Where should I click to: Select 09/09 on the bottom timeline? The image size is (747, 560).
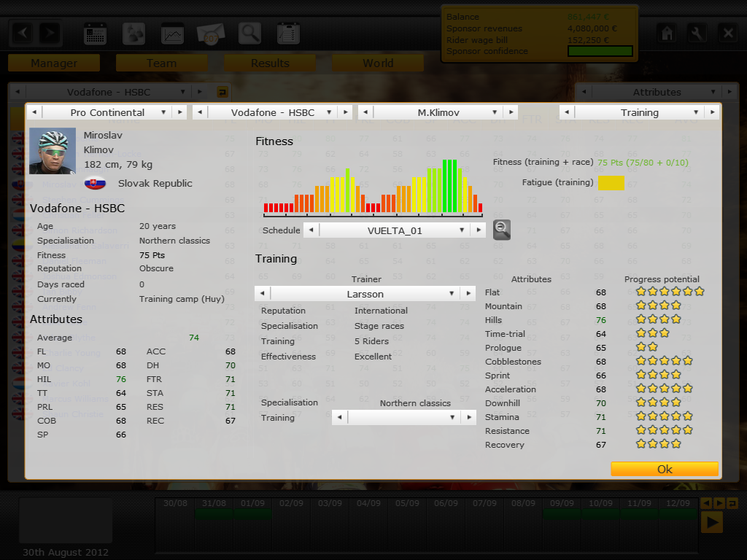(562, 504)
